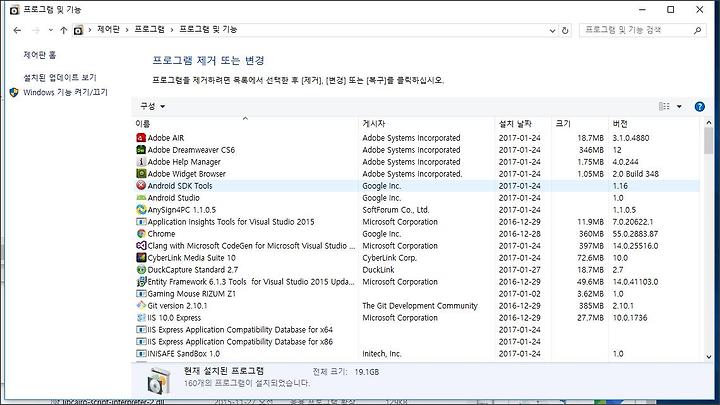Click the Gaming Mouse RIZUM Z1 icon
The image size is (720, 405).
tap(141, 293)
